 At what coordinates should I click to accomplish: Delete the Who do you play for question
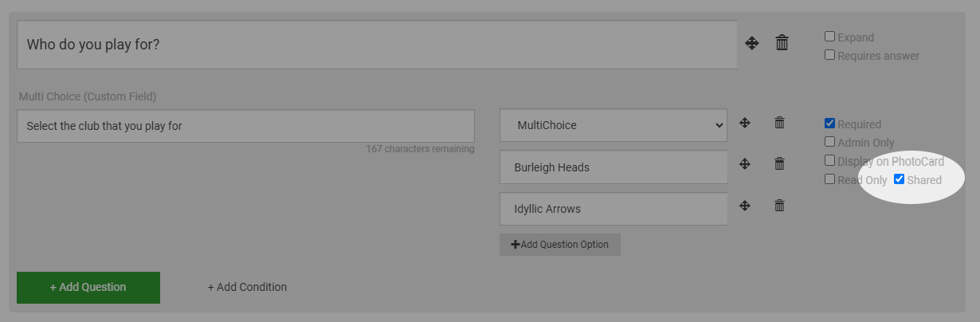coord(782,43)
